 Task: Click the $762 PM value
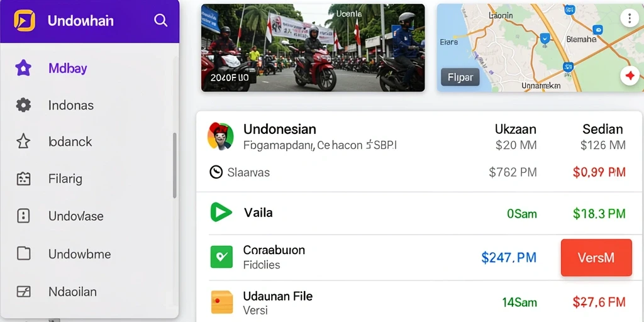tap(513, 172)
